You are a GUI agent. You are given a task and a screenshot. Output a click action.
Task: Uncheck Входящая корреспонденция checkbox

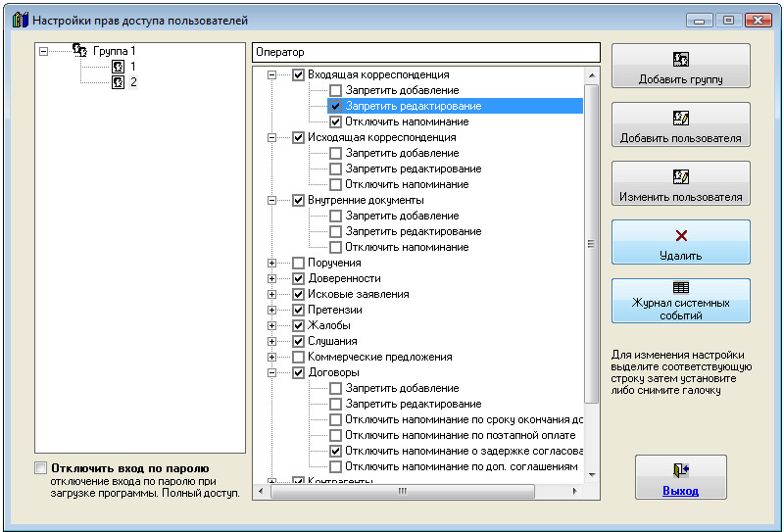coord(299,74)
